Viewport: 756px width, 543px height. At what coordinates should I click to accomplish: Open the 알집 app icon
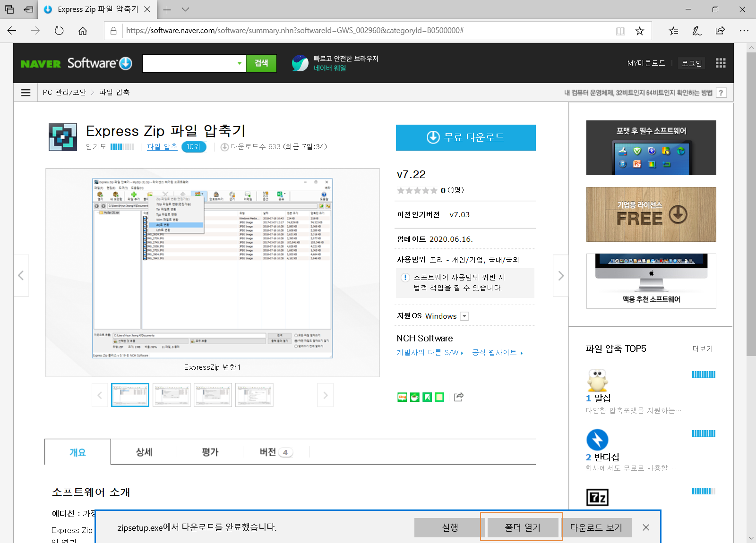pos(597,380)
